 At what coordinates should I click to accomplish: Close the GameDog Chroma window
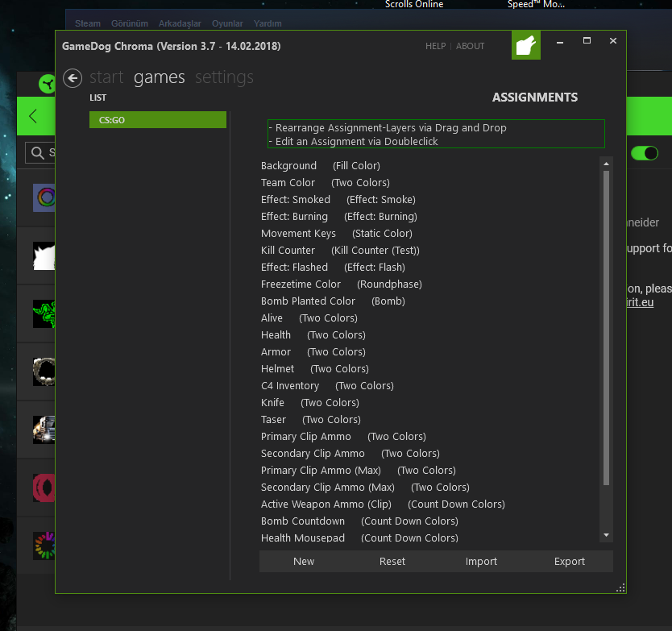[x=613, y=41]
